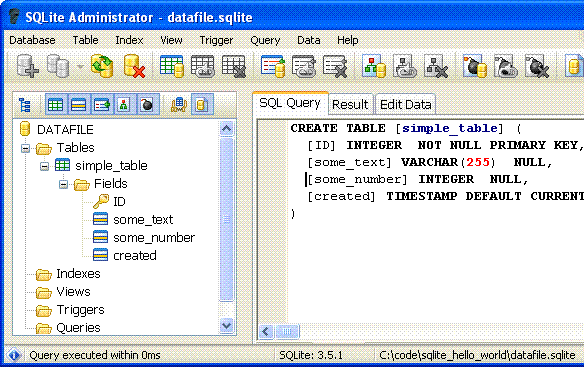This screenshot has width=584, height=367.
Task: Select the Queries folder in tree
Action: pos(78,328)
